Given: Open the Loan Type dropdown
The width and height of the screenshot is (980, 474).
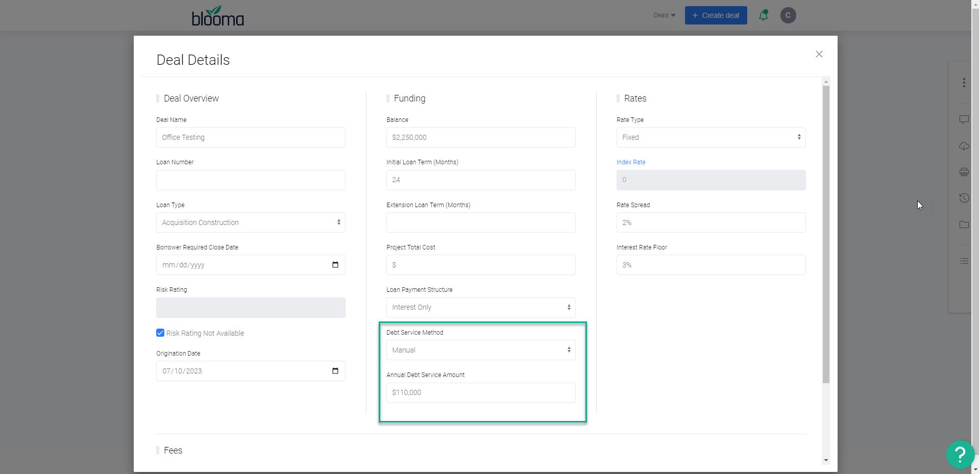Looking at the screenshot, I should pyautogui.click(x=251, y=222).
